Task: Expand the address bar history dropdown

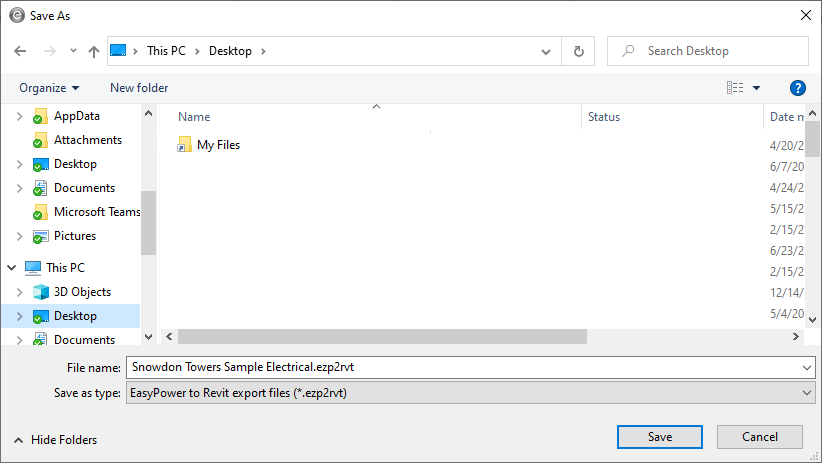Action: (x=546, y=51)
